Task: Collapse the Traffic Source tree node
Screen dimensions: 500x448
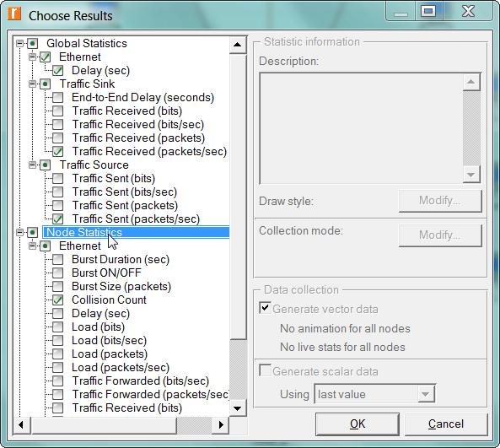Action: click(33, 165)
